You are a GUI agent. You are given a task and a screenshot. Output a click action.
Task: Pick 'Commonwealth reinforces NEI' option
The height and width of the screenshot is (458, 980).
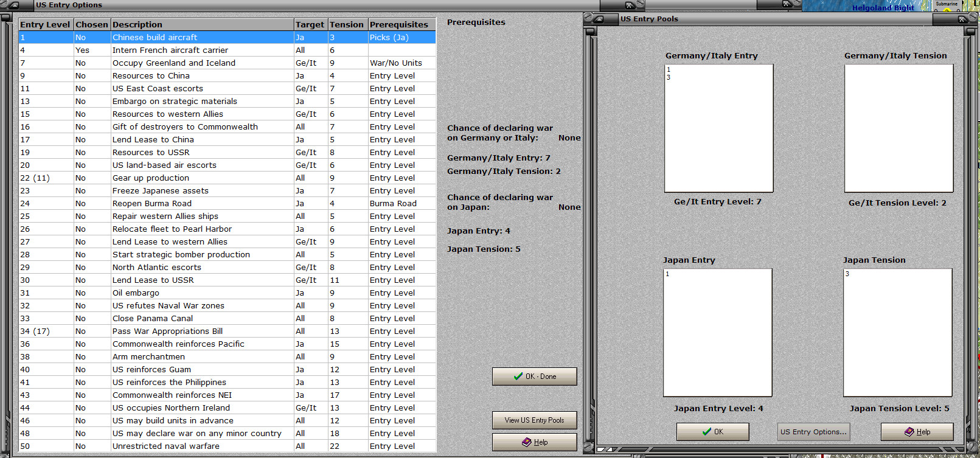(x=228, y=395)
